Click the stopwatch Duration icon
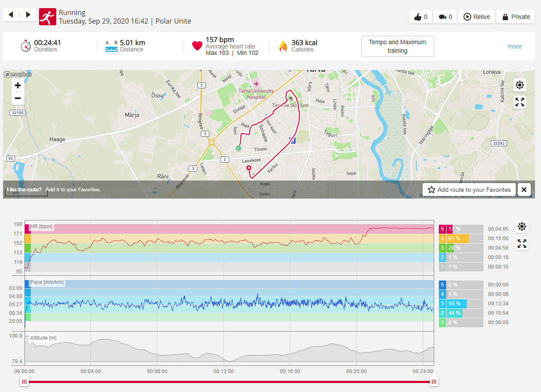 (x=26, y=45)
